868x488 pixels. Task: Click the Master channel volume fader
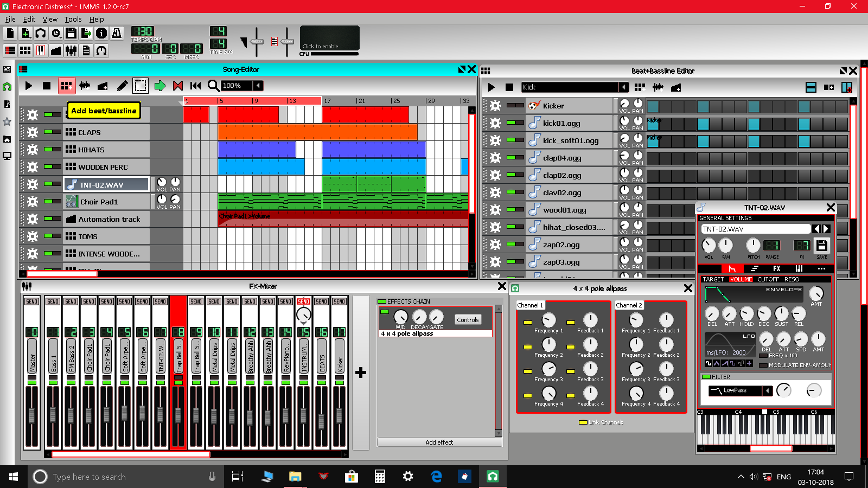point(31,415)
